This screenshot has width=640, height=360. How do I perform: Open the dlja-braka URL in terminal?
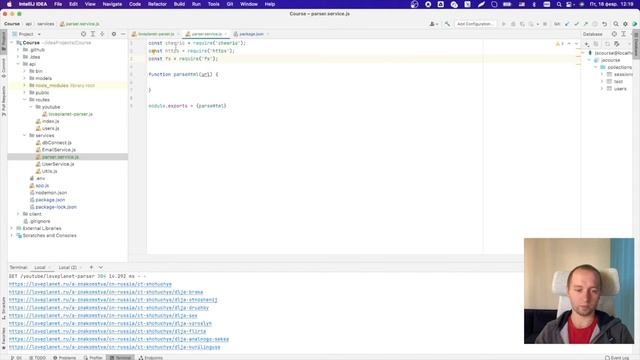click(106, 292)
